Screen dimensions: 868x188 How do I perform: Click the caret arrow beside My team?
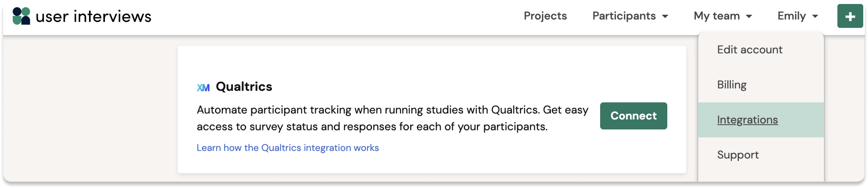(749, 17)
